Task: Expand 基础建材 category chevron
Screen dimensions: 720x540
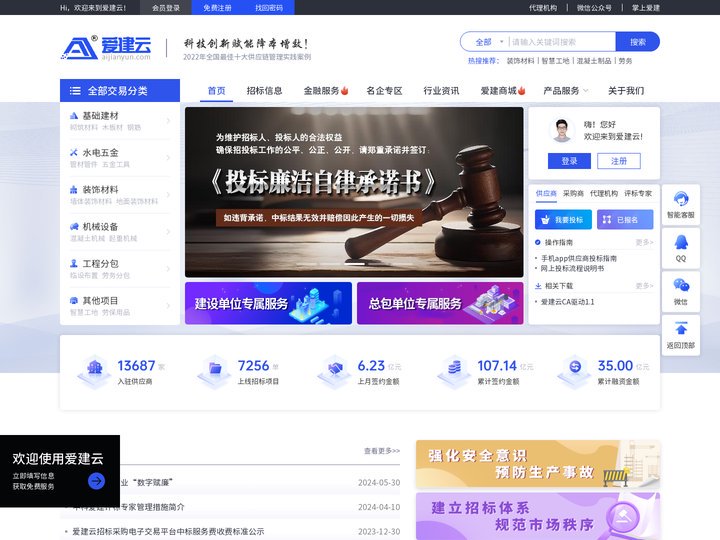Action: [168, 121]
